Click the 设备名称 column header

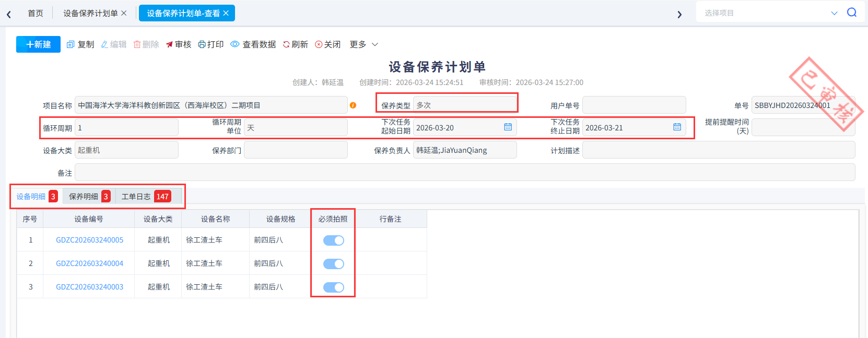[x=216, y=219]
